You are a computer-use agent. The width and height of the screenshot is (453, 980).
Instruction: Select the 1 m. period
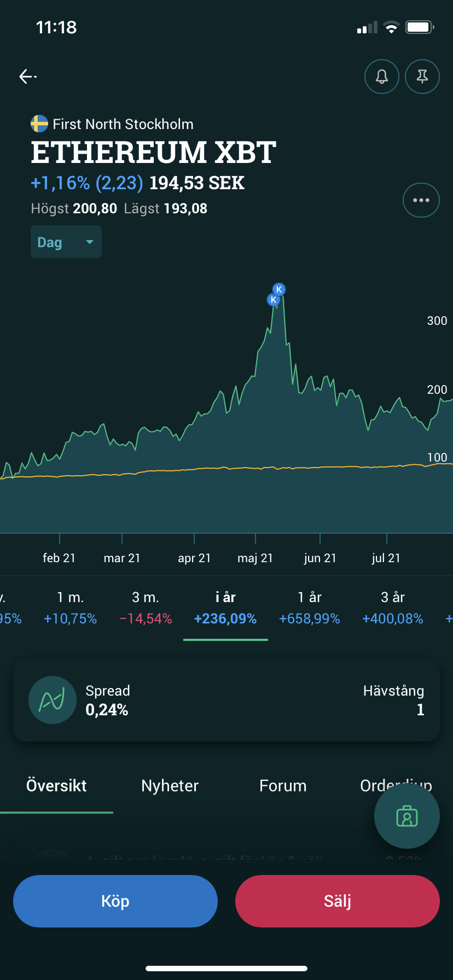pyautogui.click(x=70, y=608)
